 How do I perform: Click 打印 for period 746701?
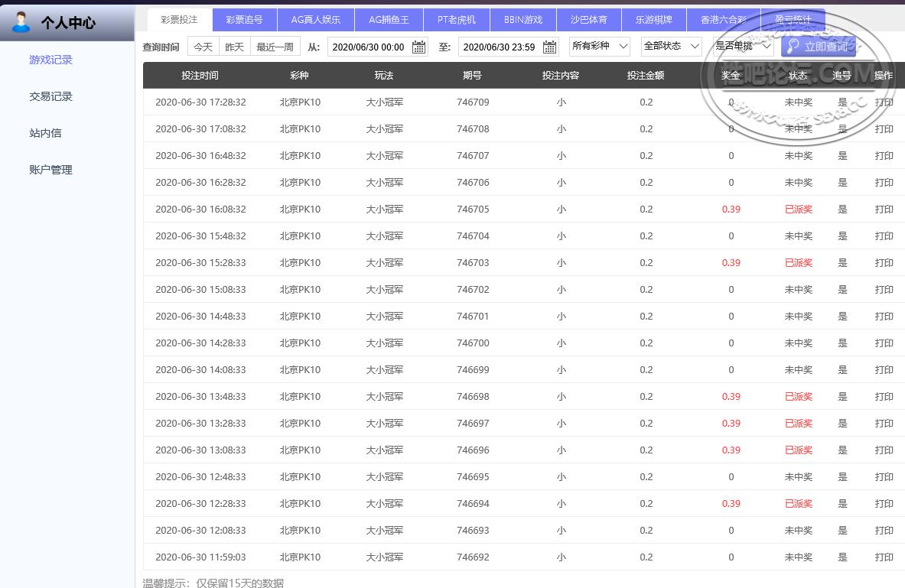click(884, 317)
